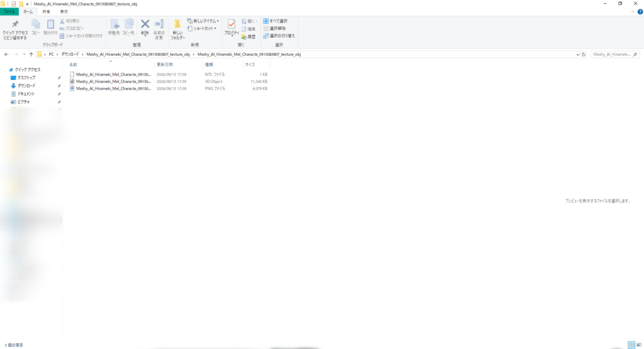Switch to large icons view in status bar
Screen dimensions: 644x349
[639, 345]
